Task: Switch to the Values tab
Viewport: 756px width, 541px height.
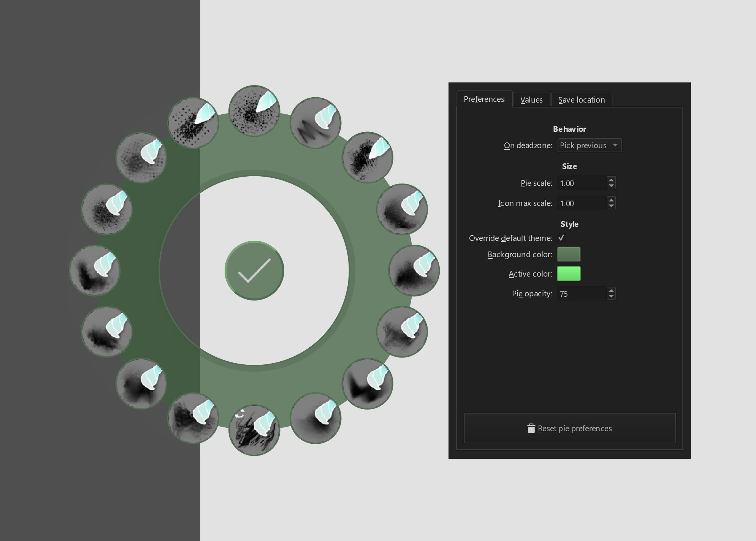Action: [x=531, y=100]
